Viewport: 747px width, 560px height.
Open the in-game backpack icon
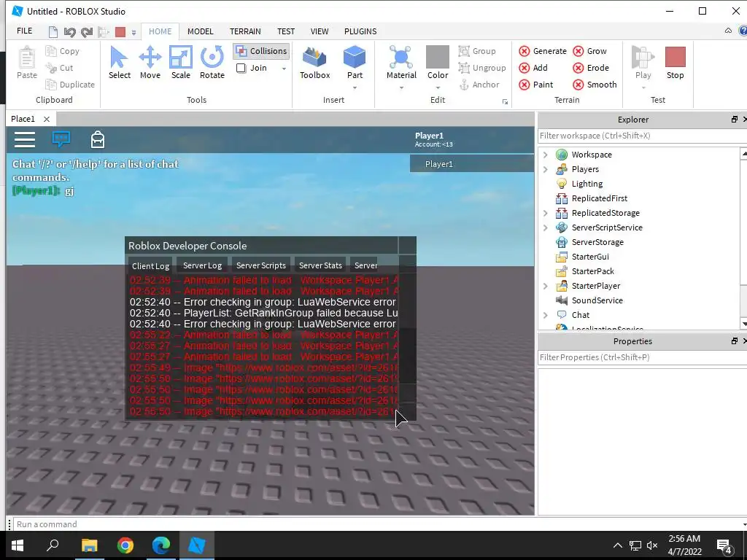click(x=98, y=139)
